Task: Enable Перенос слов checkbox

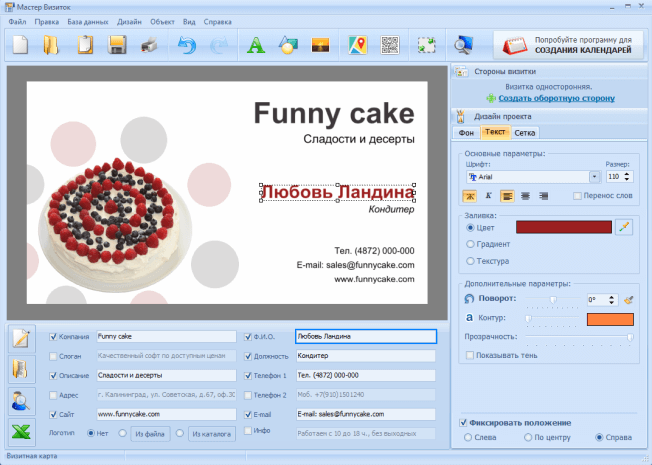Action: coord(577,195)
